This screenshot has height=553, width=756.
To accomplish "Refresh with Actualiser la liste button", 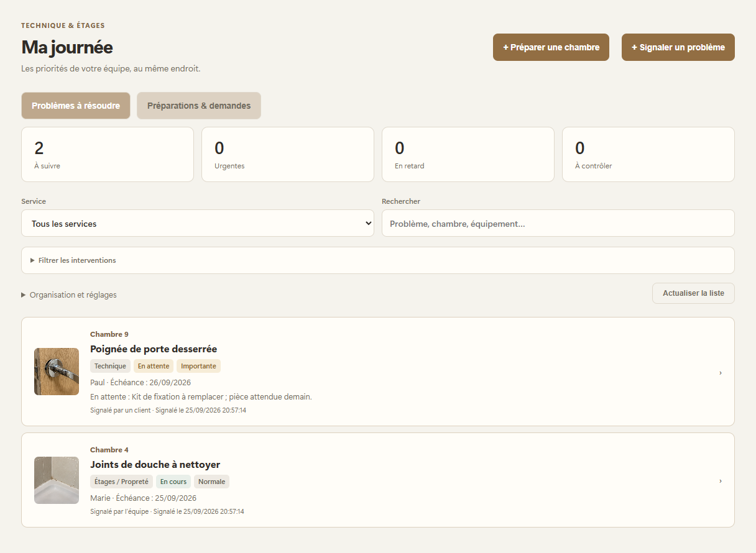I will (x=693, y=293).
